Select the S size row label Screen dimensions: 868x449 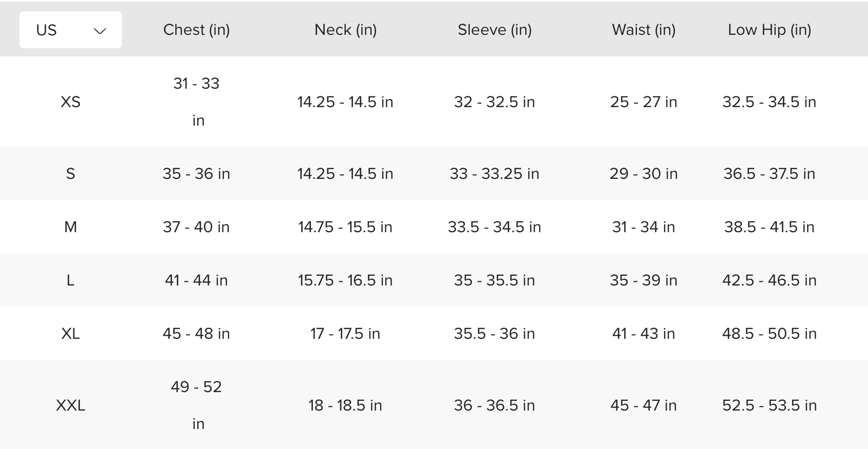point(71,174)
